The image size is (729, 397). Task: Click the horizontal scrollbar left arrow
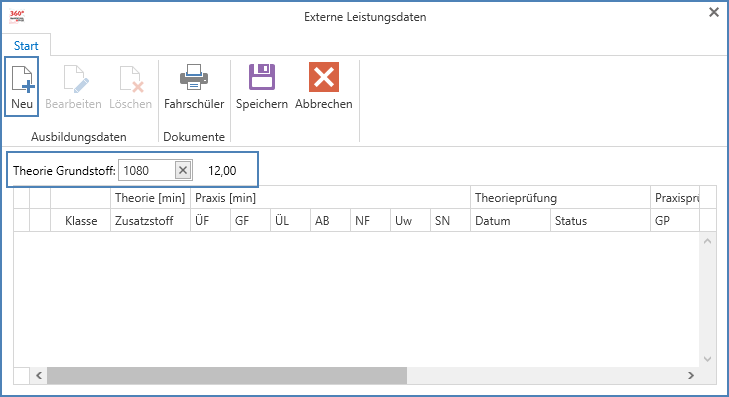point(39,375)
